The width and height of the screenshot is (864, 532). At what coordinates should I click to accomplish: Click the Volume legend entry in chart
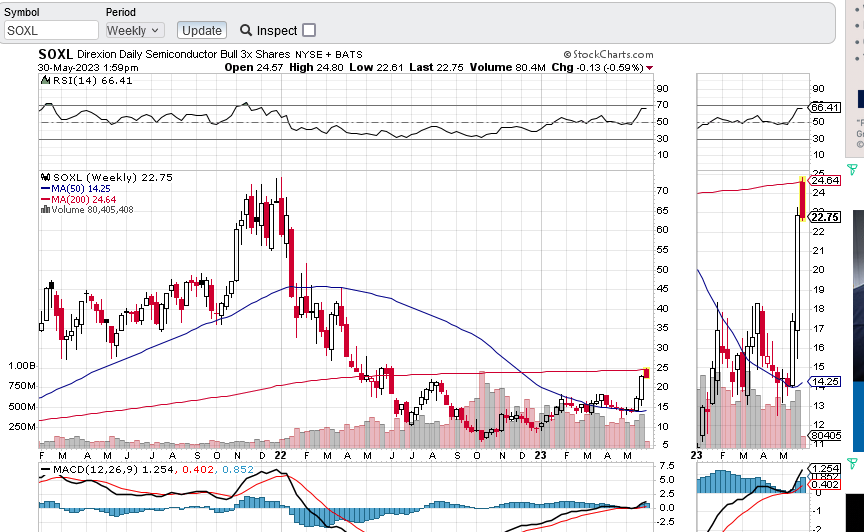point(92,210)
